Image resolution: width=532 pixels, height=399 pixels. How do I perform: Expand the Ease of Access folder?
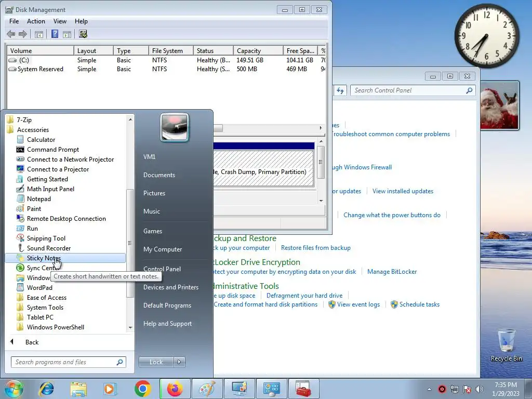(x=46, y=297)
